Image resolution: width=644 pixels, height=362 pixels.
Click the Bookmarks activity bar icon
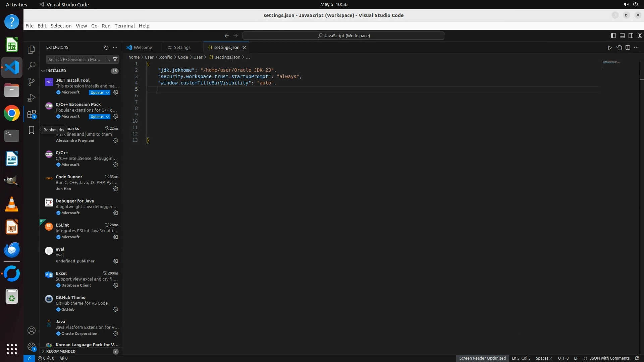pyautogui.click(x=32, y=130)
